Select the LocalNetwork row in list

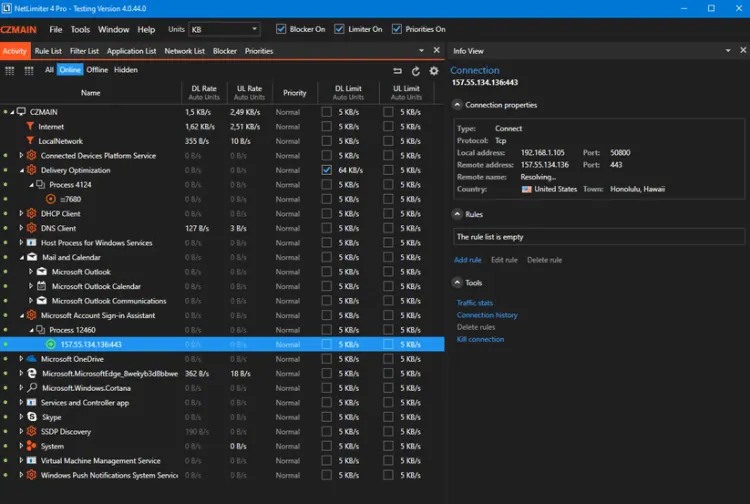pyautogui.click(x=60, y=141)
